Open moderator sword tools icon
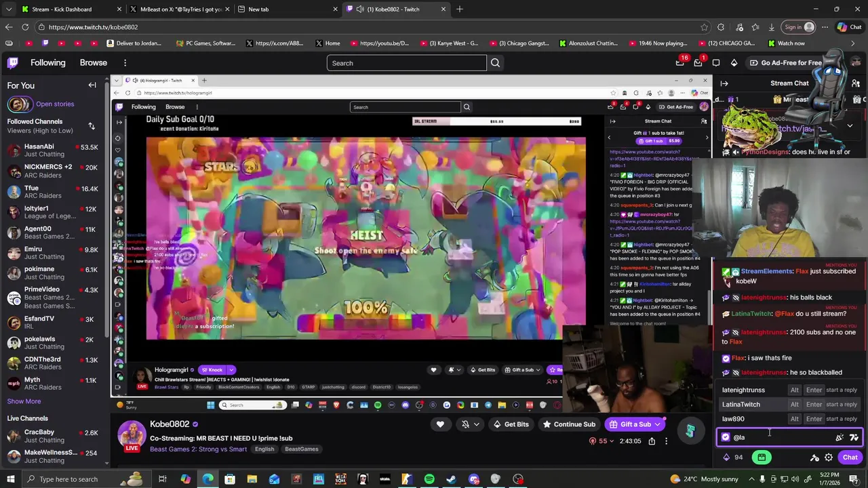 pyautogui.click(x=814, y=457)
